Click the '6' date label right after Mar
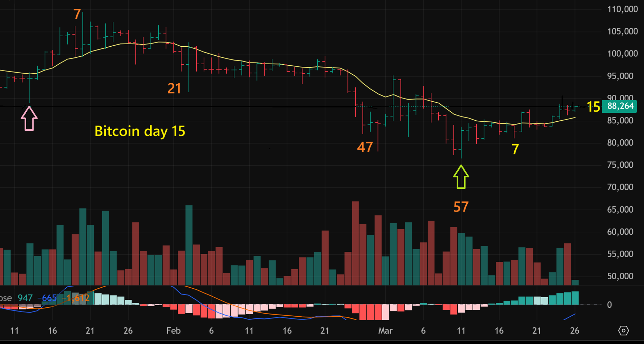644x344 pixels. point(423,331)
